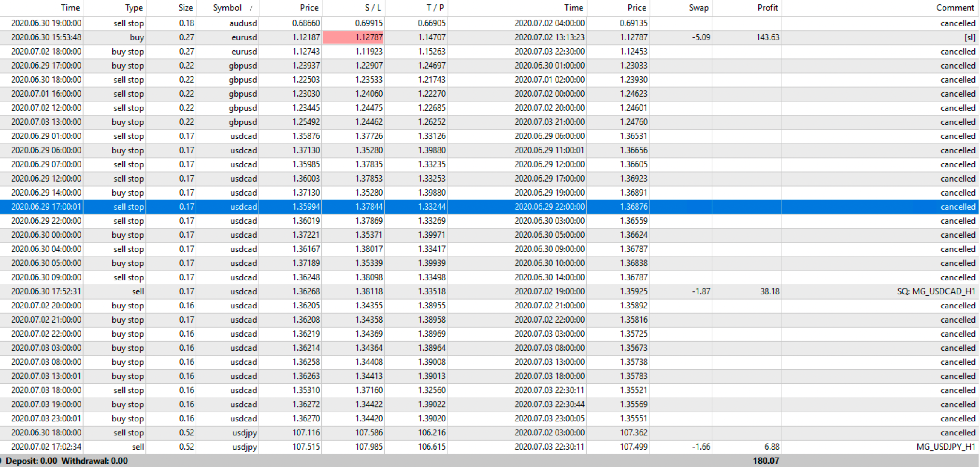Sort by the Size column header
This screenshot has width=980, height=467.
(x=185, y=8)
